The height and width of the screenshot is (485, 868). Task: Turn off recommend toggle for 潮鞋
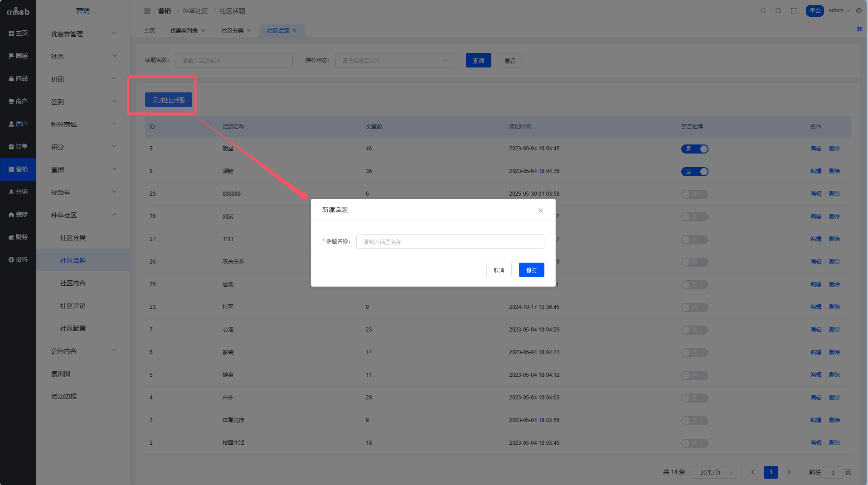694,172
